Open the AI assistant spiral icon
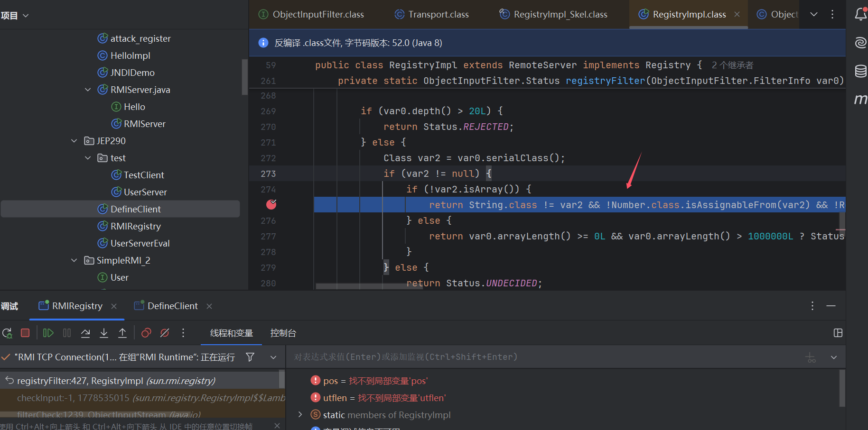Viewport: 868px width, 430px height. point(860,43)
